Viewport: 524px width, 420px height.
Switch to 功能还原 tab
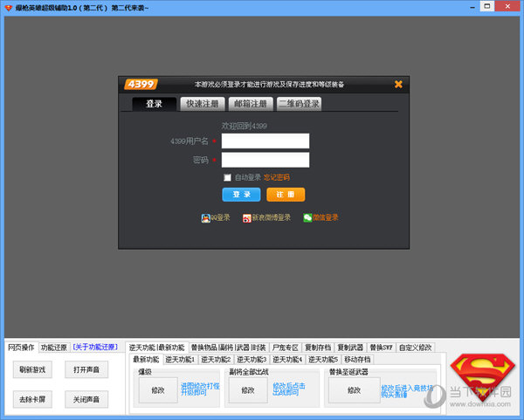tap(53, 348)
